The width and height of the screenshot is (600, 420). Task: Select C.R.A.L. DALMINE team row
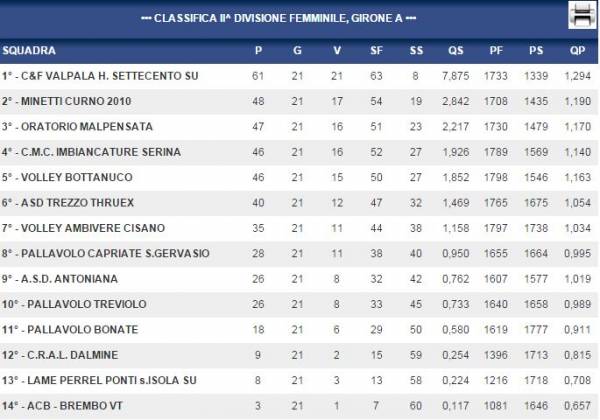coord(298,355)
